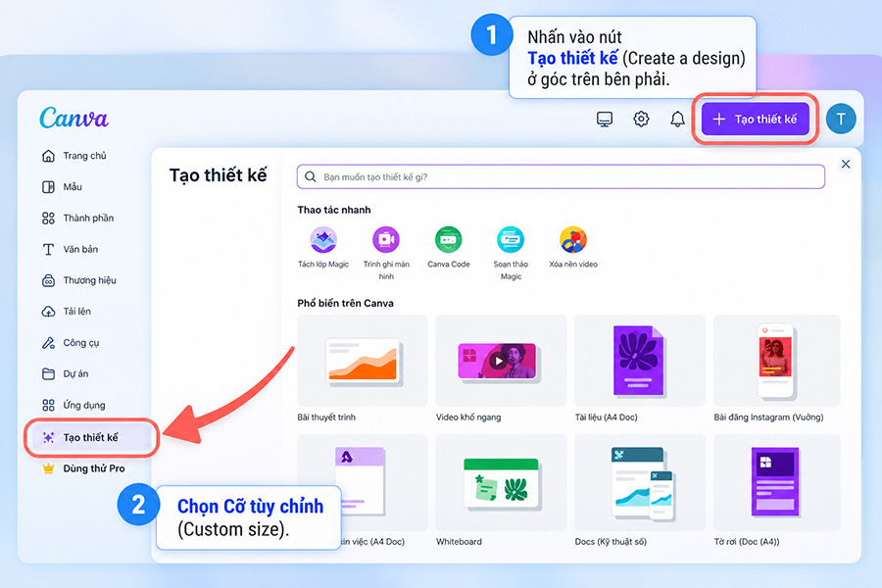The width and height of the screenshot is (882, 588).
Task: Pick the Bài đăng Instagram (Vuông) thumbnail
Action: point(777,361)
